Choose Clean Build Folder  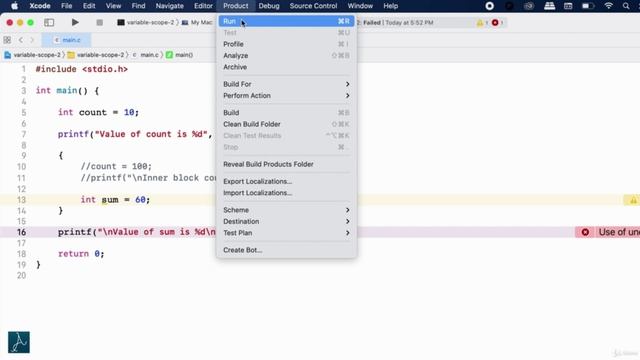click(x=286, y=124)
